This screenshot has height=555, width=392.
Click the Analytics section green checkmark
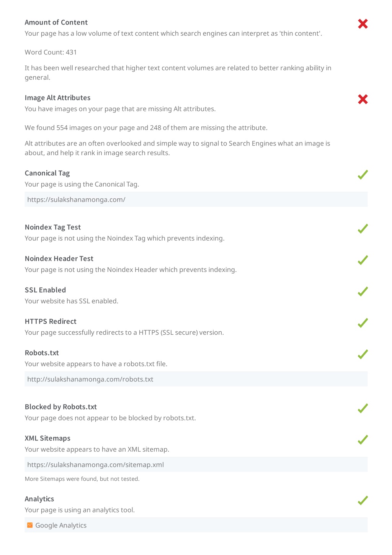pos(363,500)
